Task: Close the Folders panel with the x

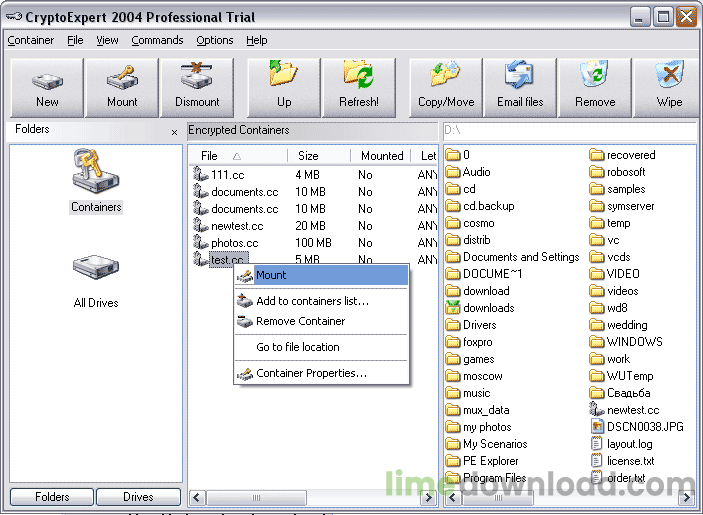Action: point(174,132)
